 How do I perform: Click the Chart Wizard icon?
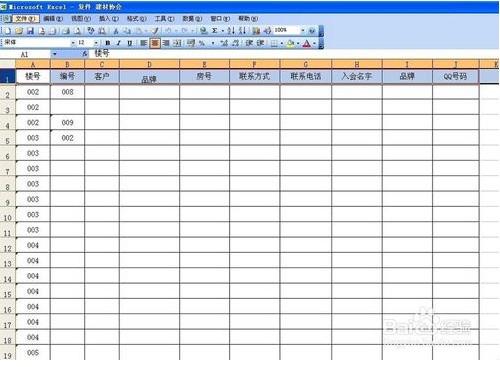click(256, 31)
